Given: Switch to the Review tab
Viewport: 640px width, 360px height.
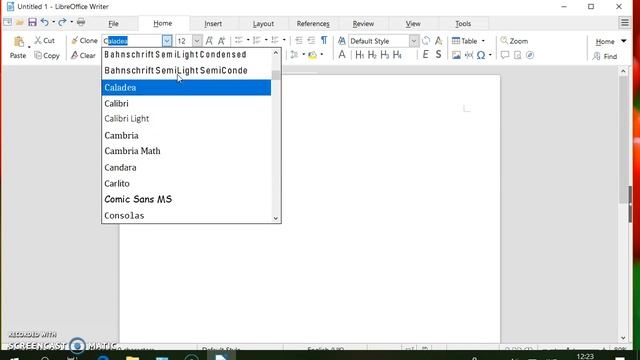Looking at the screenshot, I should 363,24.
